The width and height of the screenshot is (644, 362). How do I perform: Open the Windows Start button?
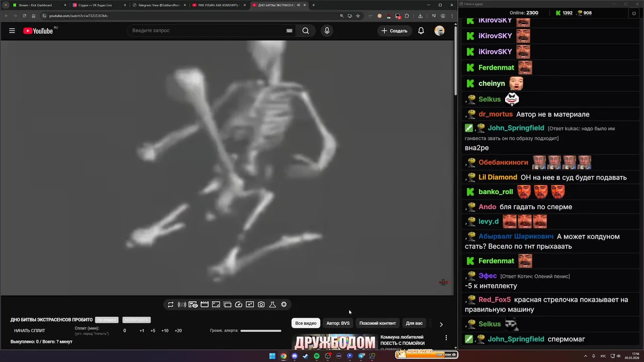(x=272, y=356)
